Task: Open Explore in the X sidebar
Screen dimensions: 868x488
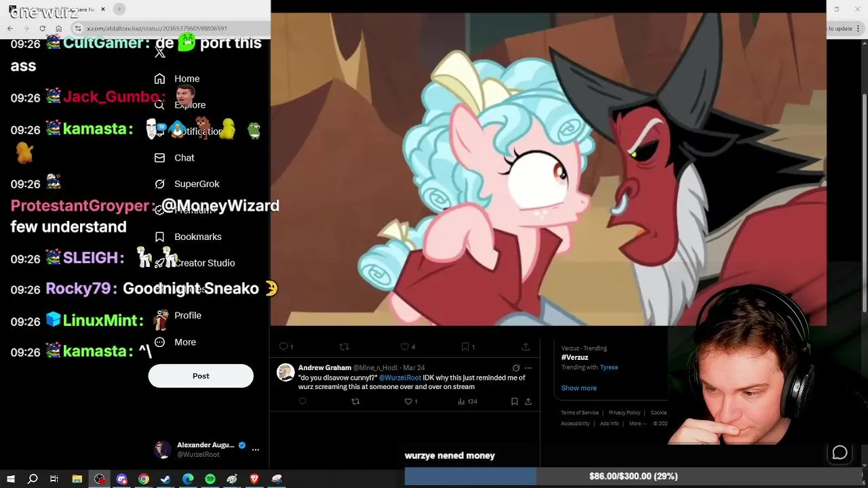Action: click(x=180, y=105)
